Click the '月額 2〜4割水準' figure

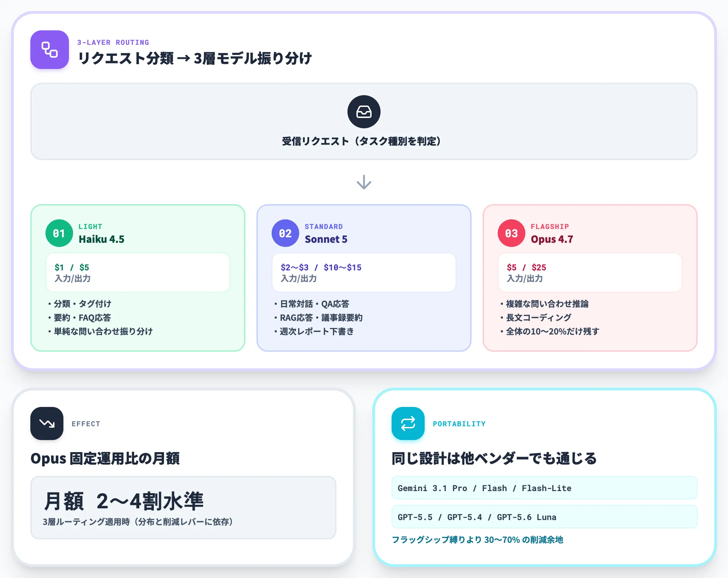click(124, 501)
